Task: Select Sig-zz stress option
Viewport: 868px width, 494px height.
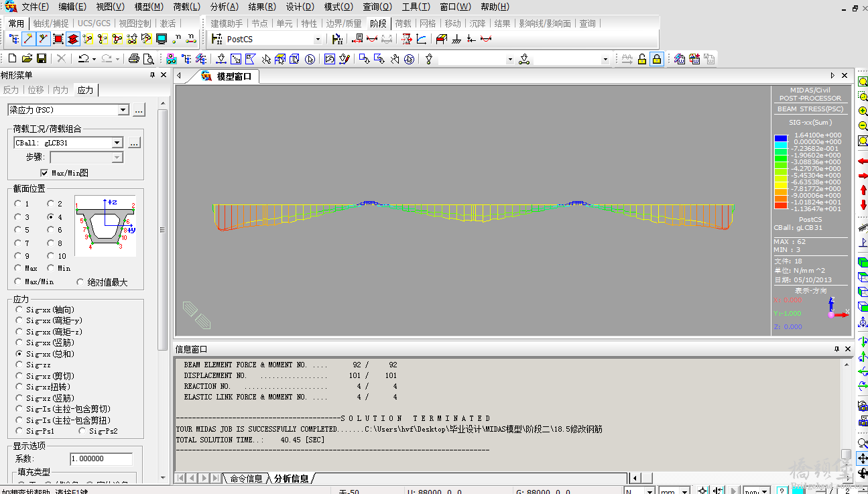Action: tap(19, 365)
